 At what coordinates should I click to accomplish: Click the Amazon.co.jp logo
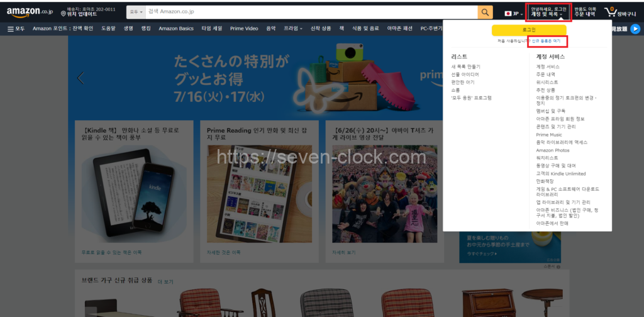[30, 12]
